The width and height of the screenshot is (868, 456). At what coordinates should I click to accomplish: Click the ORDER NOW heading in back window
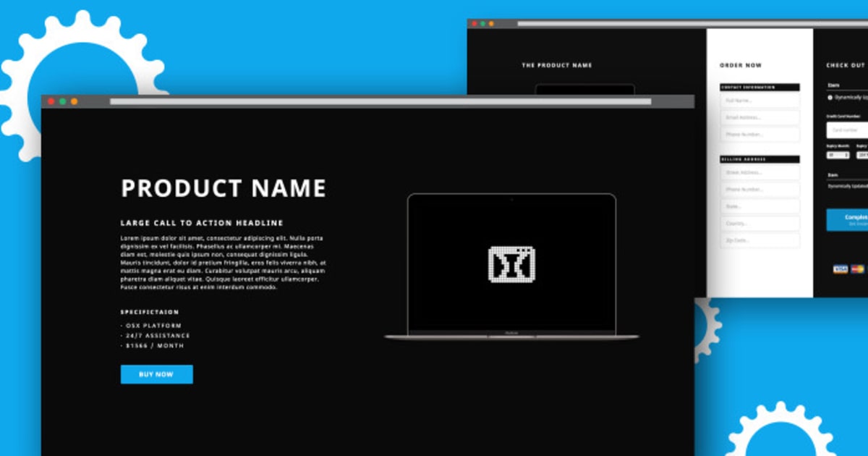coord(741,65)
